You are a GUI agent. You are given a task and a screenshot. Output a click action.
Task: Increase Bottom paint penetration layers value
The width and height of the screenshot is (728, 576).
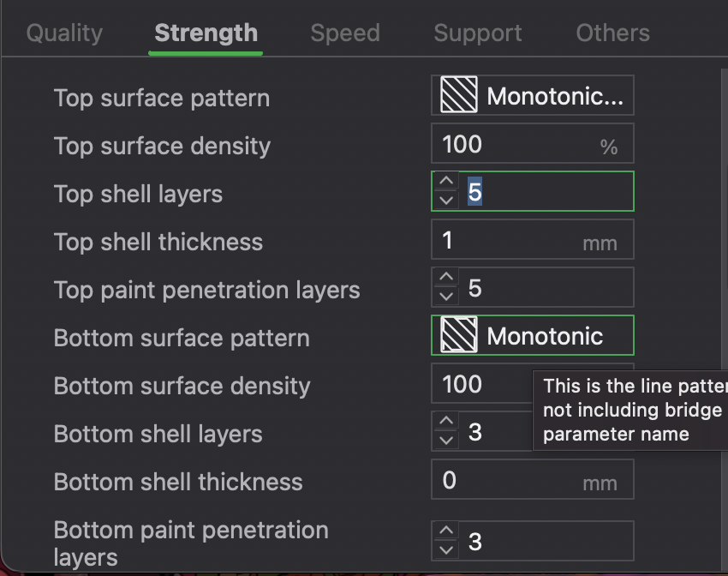(445, 531)
